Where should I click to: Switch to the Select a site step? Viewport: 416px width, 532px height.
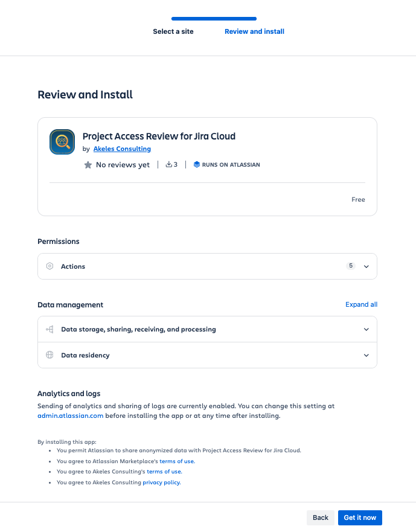pyautogui.click(x=173, y=31)
